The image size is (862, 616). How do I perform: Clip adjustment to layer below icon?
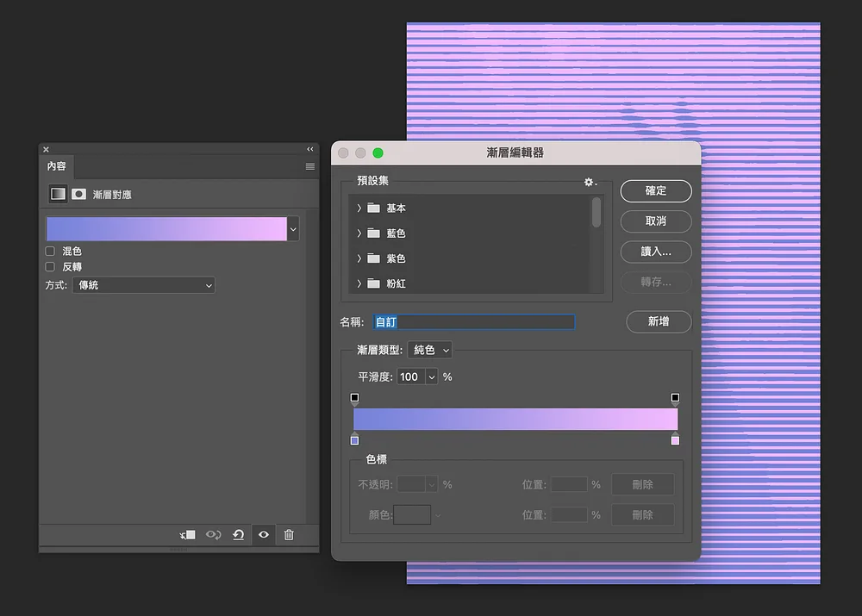coord(187,535)
